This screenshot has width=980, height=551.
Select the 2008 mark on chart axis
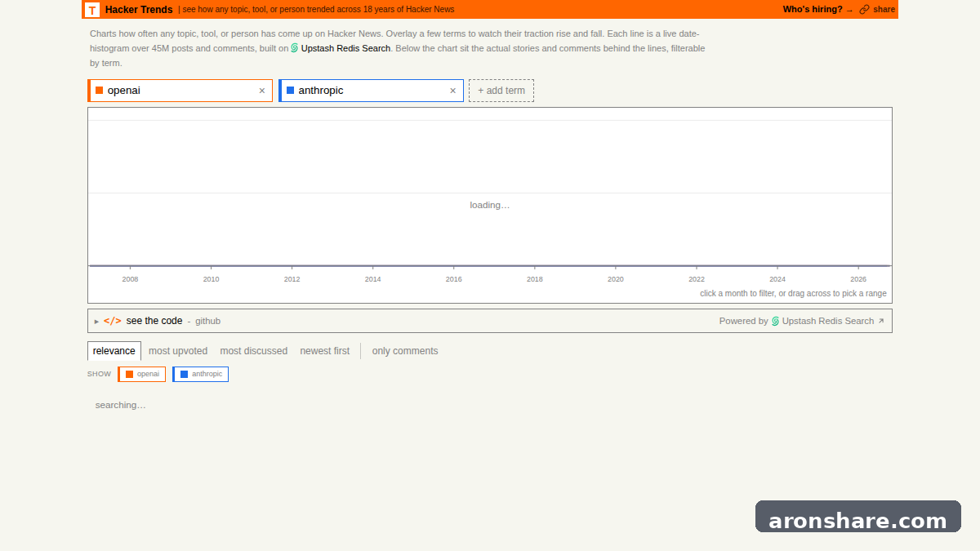click(x=130, y=279)
